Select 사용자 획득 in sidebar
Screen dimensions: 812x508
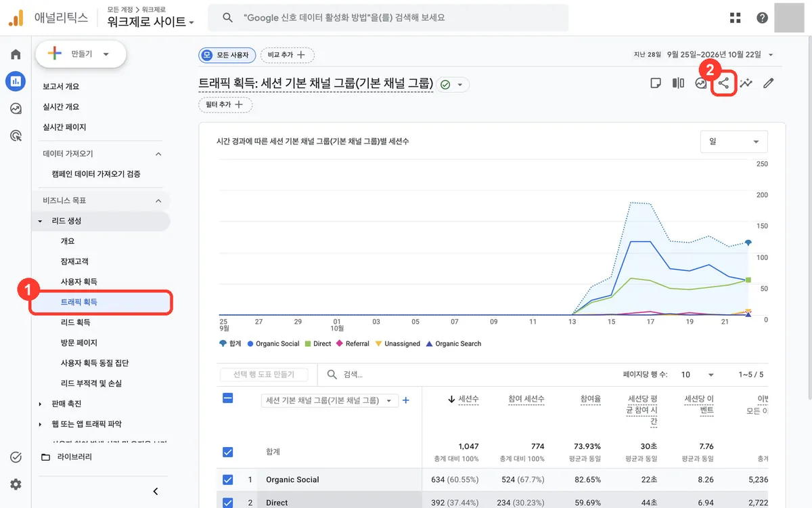79,282
